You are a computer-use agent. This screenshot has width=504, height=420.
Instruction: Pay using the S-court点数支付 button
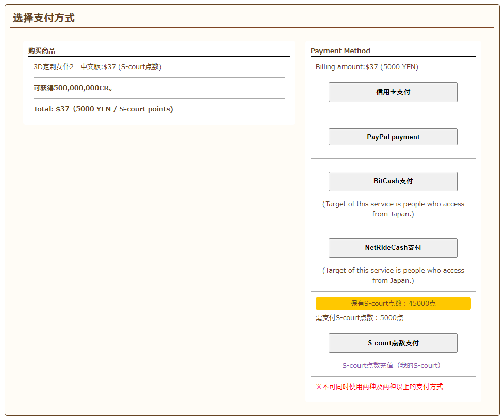(x=393, y=343)
